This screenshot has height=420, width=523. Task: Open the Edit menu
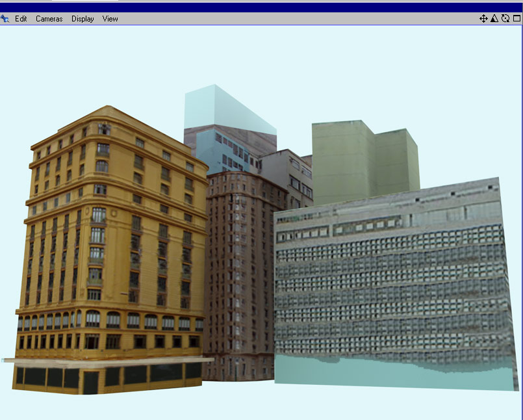[21, 19]
